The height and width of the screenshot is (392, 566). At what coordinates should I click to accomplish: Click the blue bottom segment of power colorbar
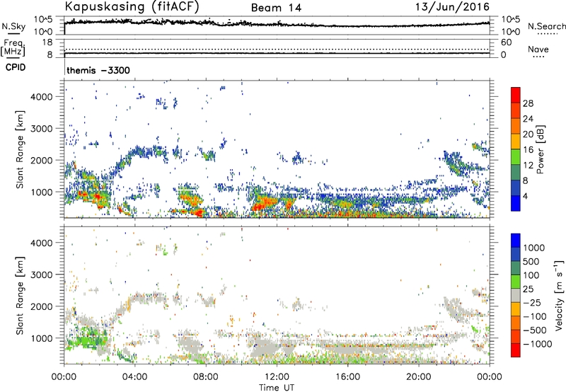pyautogui.click(x=516, y=203)
